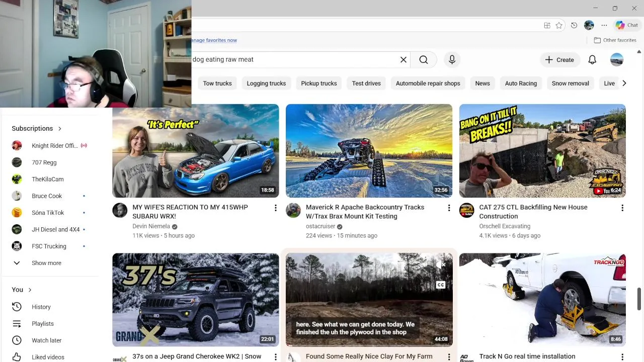644x362 pixels.
Task: Clear the search box text with X
Action: click(x=403, y=59)
